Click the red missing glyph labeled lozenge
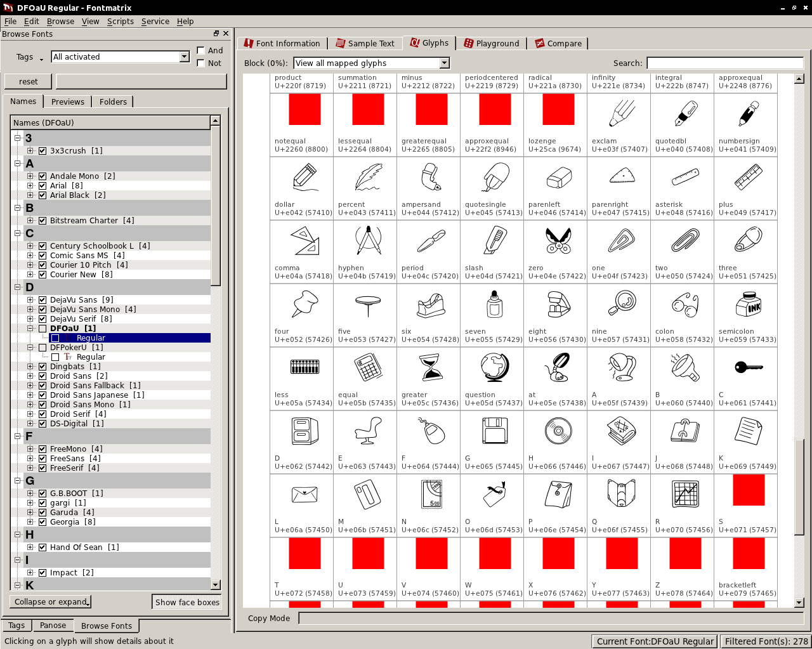Screen dimensions: 812x649 coord(558,109)
